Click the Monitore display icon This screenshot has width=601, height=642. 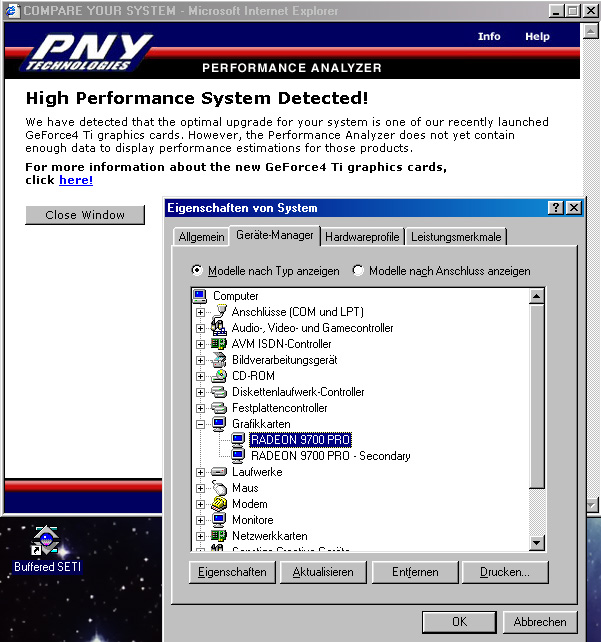[x=219, y=520]
